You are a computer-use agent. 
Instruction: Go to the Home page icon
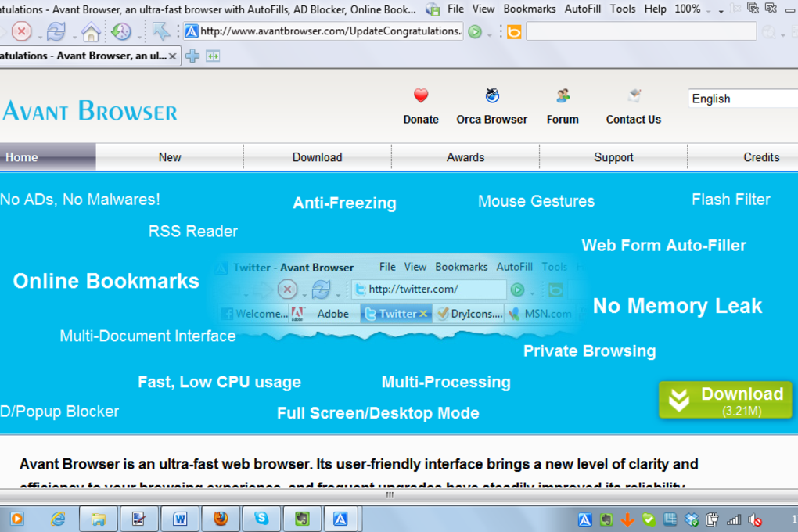click(91, 32)
